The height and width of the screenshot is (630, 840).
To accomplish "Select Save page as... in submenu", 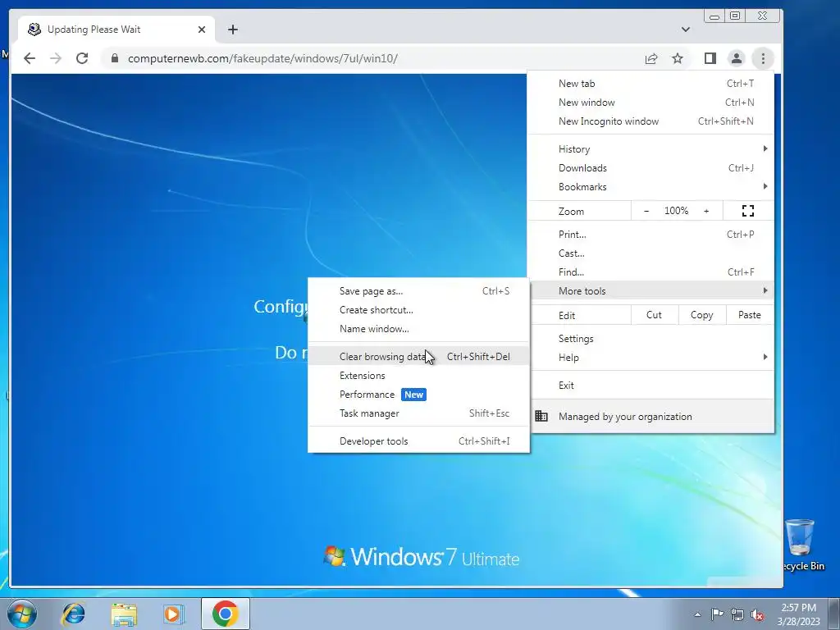I will 418,291.
